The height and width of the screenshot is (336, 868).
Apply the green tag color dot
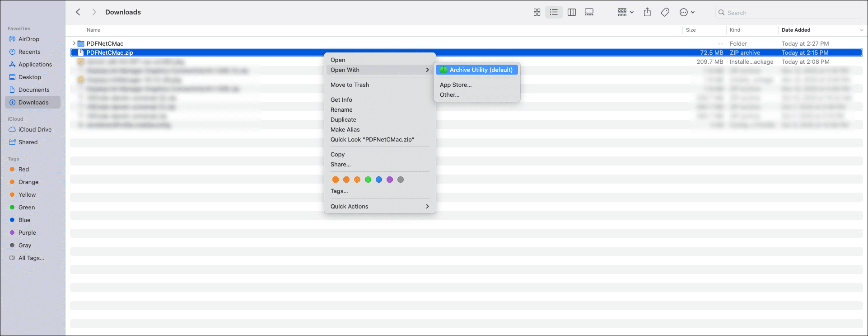click(x=368, y=180)
